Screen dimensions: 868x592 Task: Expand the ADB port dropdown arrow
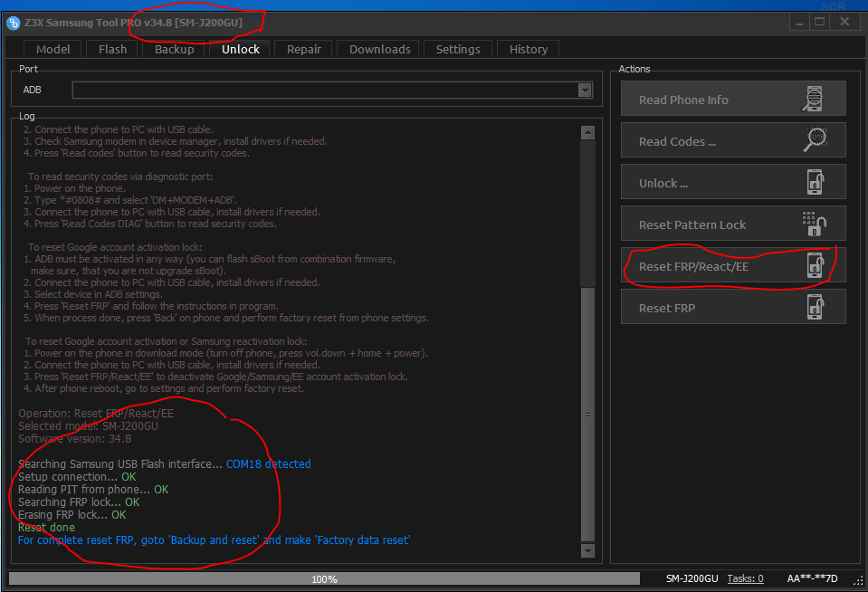585,91
